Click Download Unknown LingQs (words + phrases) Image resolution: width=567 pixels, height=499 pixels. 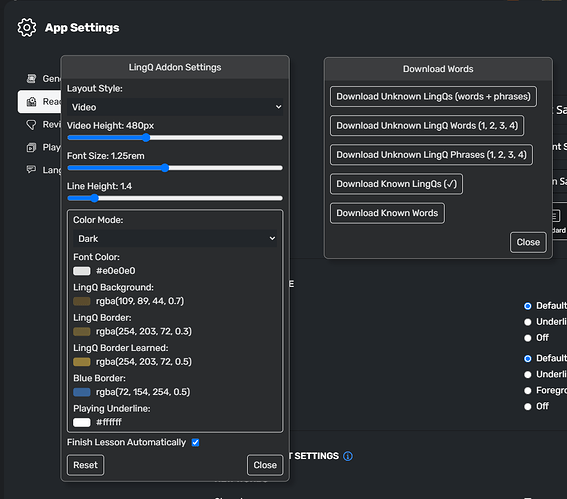pyautogui.click(x=433, y=97)
